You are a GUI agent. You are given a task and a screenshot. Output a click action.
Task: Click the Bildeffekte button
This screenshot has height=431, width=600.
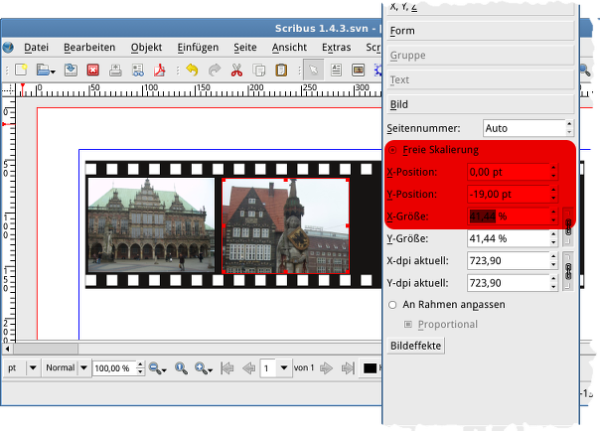tap(415, 345)
